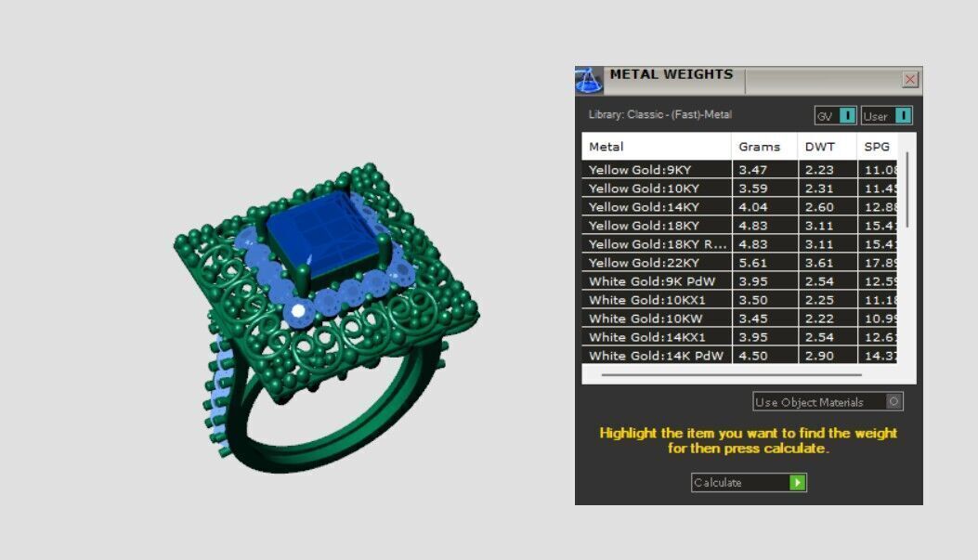Click the Calculate button

[x=749, y=482]
